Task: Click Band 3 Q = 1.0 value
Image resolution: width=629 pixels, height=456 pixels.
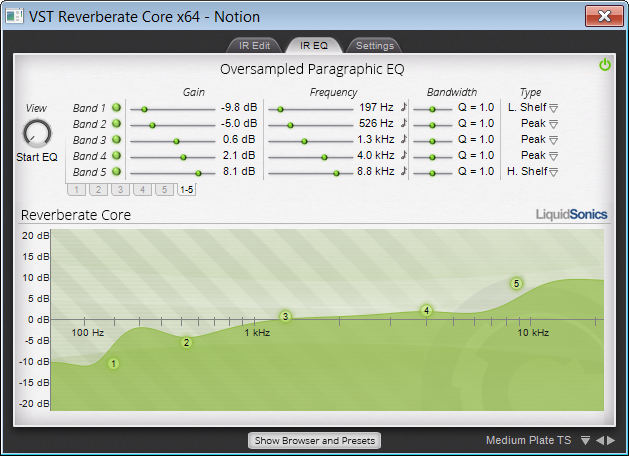Action: coord(476,139)
